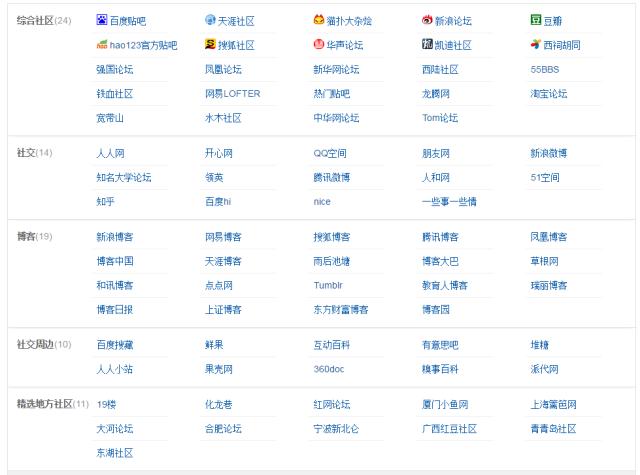Open 博客中国 link
The width and height of the screenshot is (640, 475).
(x=115, y=261)
